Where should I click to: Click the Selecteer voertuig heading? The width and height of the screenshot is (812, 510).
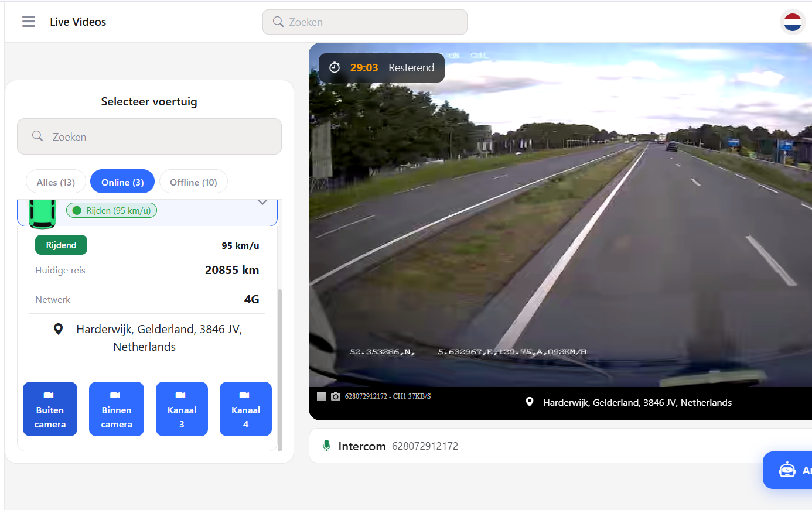149,101
